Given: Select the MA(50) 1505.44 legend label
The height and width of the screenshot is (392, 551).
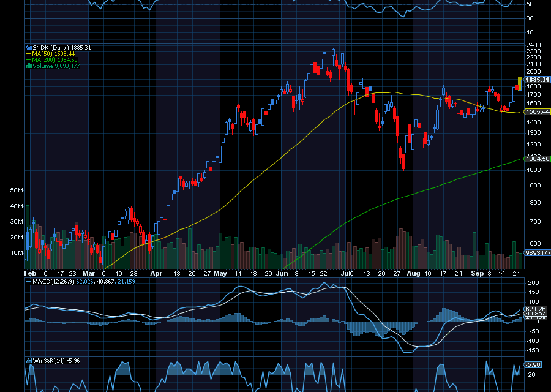Looking at the screenshot, I should tap(53, 53).
